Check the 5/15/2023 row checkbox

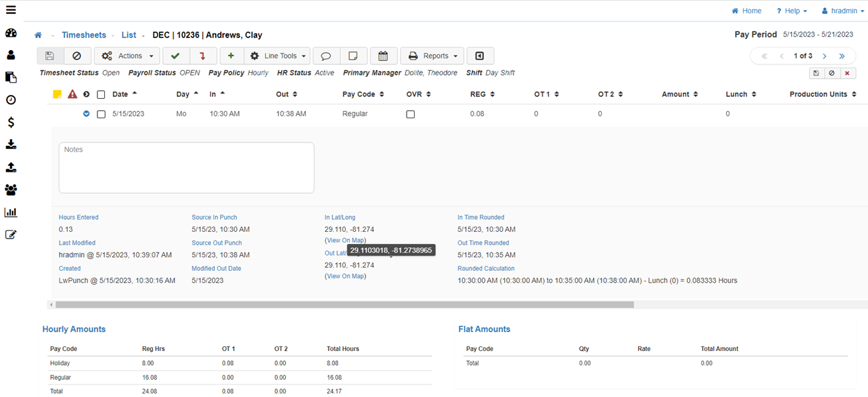click(101, 114)
